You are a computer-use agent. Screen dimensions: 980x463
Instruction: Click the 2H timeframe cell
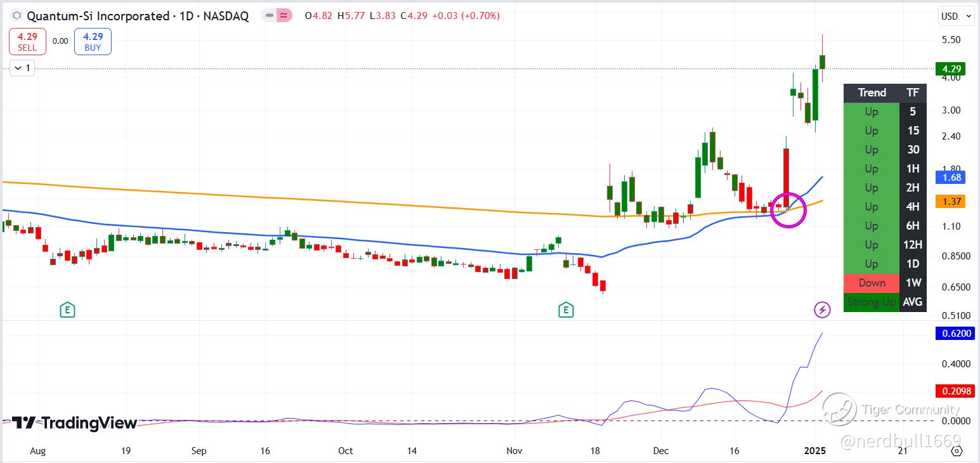pyautogui.click(x=913, y=188)
